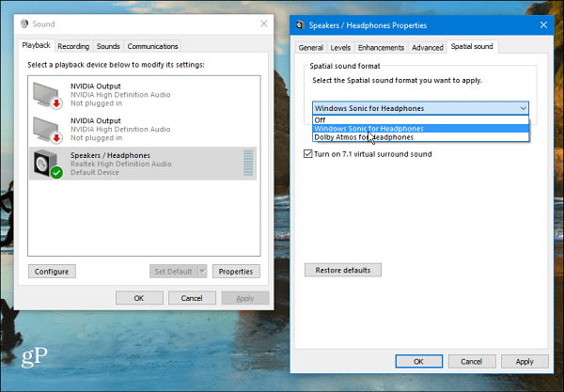Click Apply in the Properties dialog
Screen dimensions: 564x392
point(525,361)
